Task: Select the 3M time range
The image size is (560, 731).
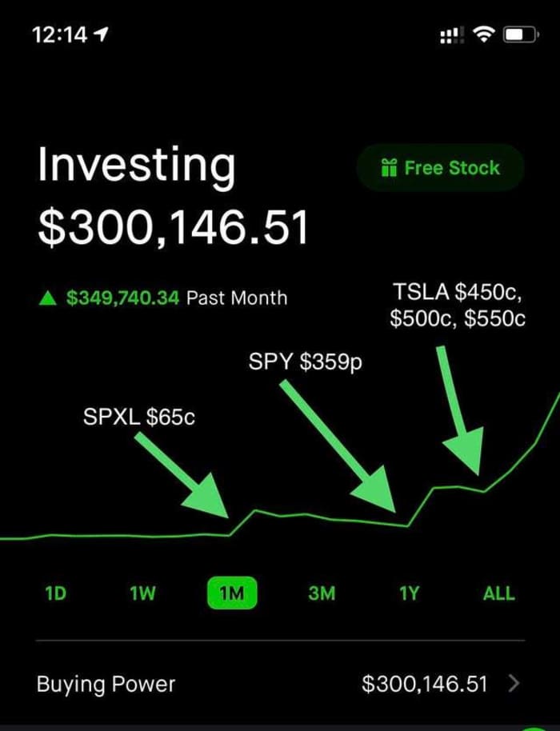Action: point(319,593)
